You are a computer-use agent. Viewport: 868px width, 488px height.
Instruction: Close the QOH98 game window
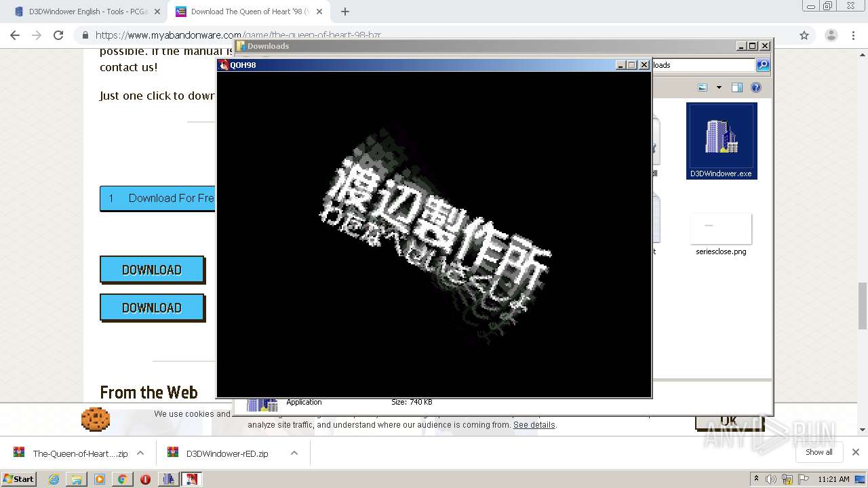click(644, 65)
